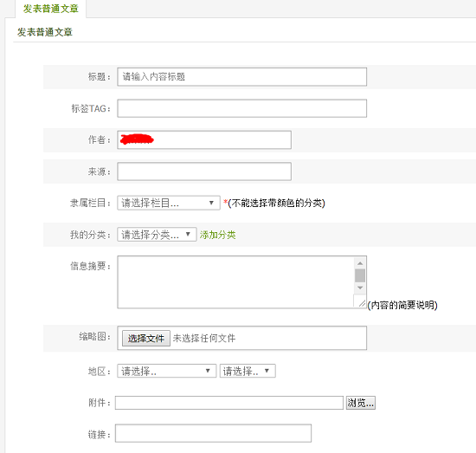
Task: Open the second 地区 sub-region dropdown
Action: tap(248, 371)
